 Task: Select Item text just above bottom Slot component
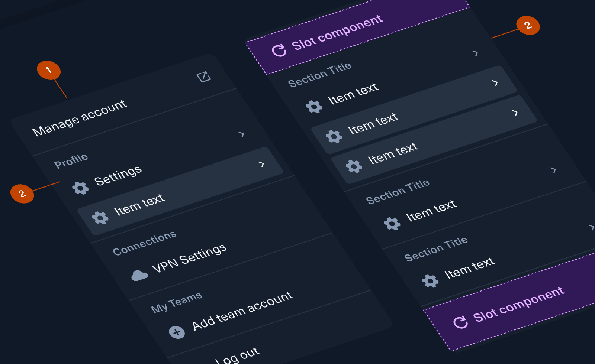click(x=469, y=268)
